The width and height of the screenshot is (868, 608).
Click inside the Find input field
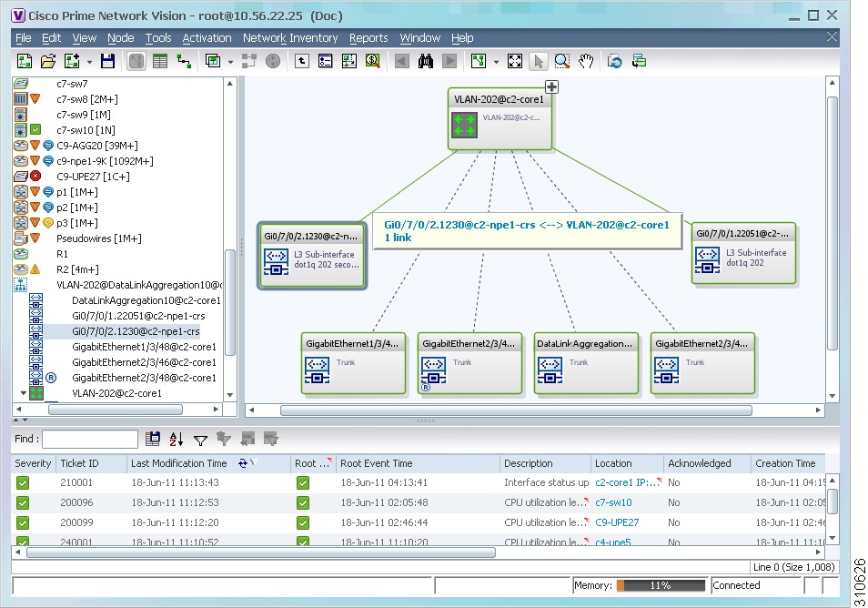pos(90,439)
